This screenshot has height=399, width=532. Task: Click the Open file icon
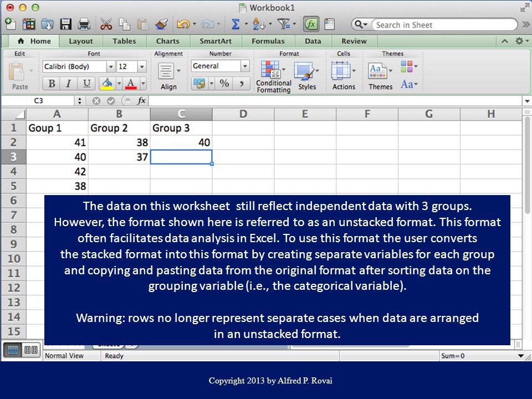pyautogui.click(x=47, y=24)
